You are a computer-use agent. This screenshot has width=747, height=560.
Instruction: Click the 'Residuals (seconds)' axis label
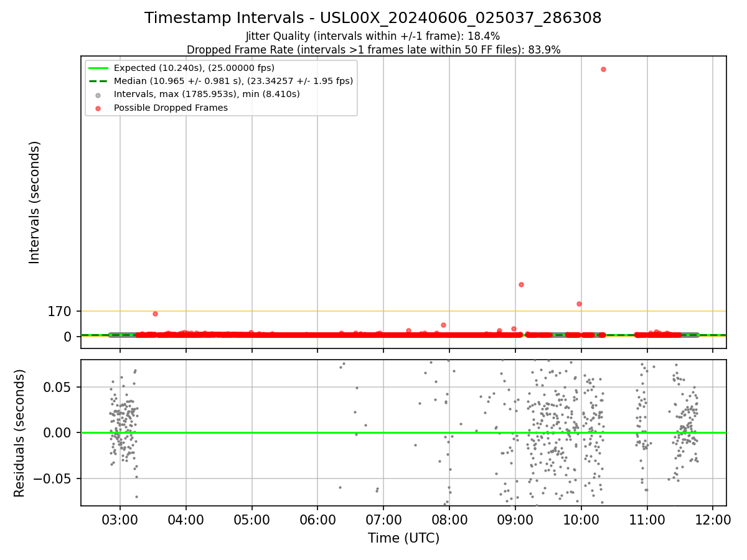(20, 433)
